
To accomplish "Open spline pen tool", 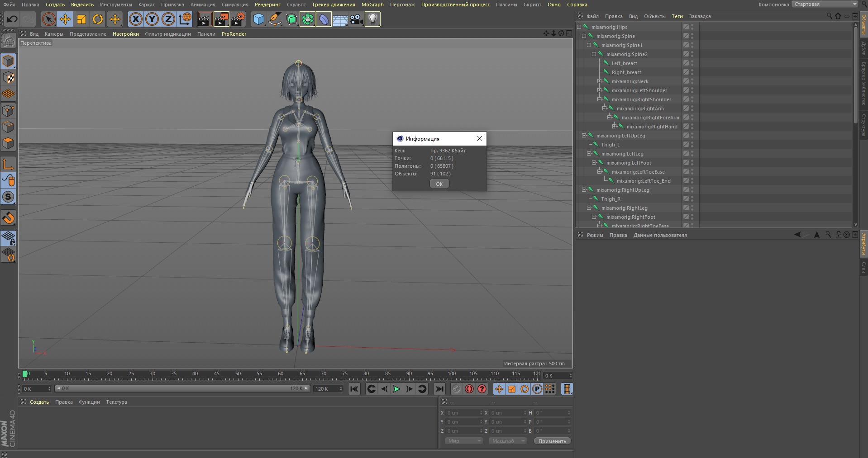I will click(275, 19).
